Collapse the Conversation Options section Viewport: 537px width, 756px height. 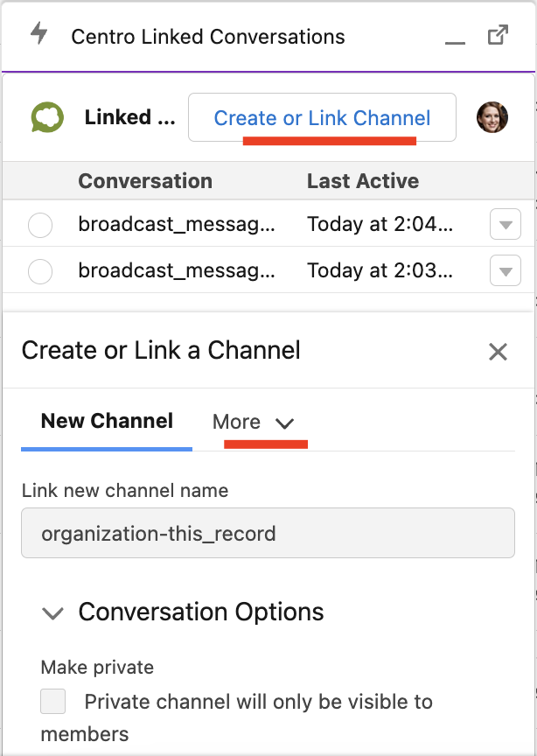click(x=52, y=612)
